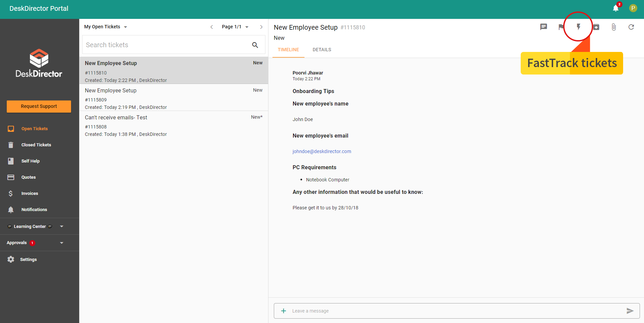Send the message with the arrow icon
The image size is (644, 323).
[x=630, y=311]
